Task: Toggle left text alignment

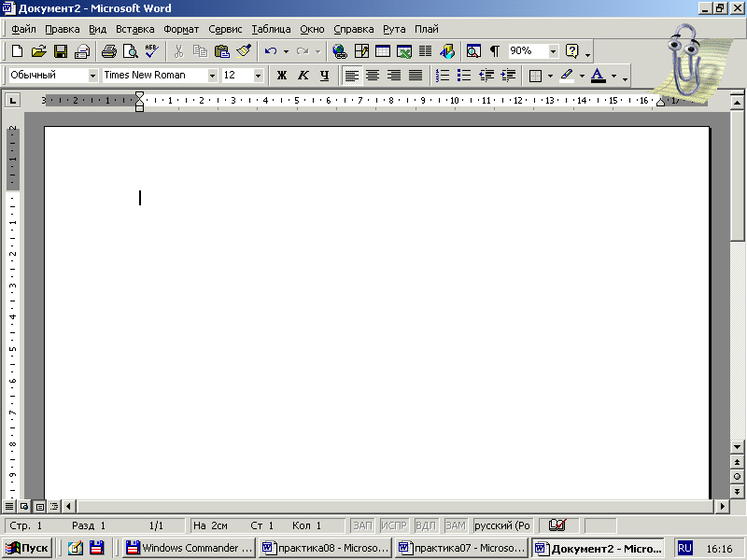Action: coord(352,76)
